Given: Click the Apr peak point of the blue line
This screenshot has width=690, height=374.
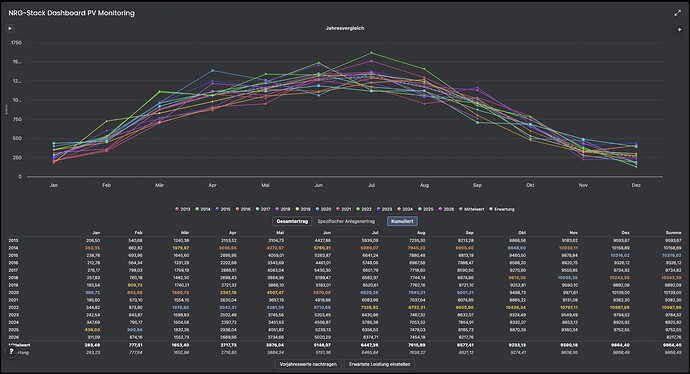Looking at the screenshot, I should pos(213,70).
